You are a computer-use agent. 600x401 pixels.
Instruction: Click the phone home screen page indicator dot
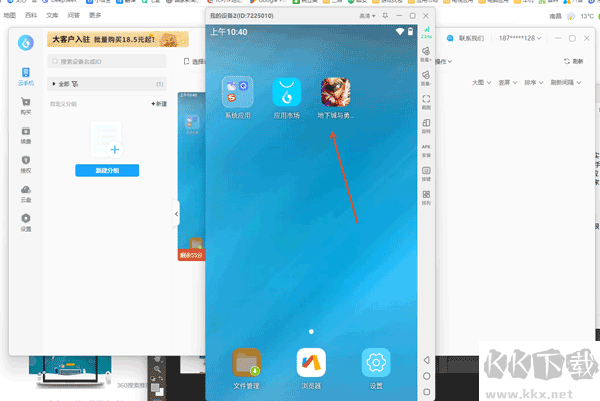tap(311, 331)
